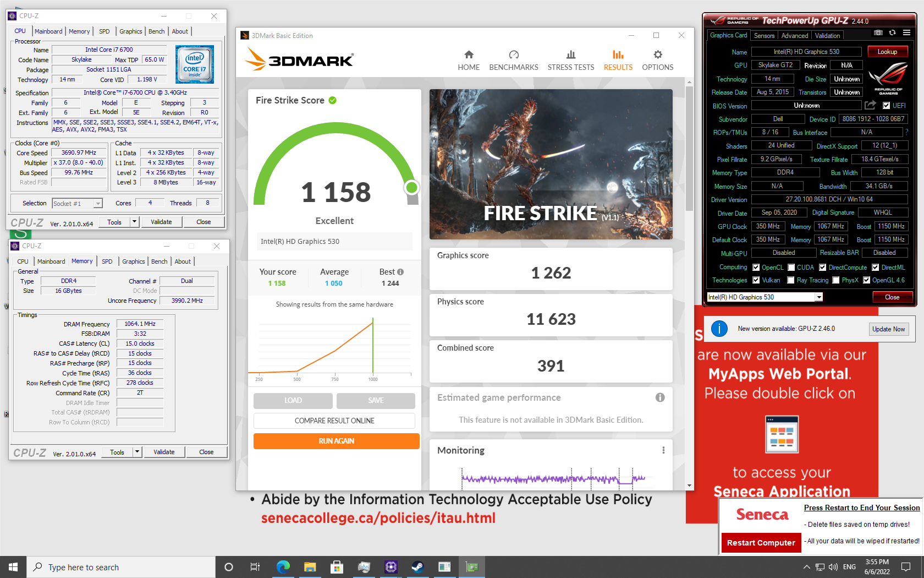Open Task View on the taskbar
The width and height of the screenshot is (924, 578).
(x=255, y=567)
